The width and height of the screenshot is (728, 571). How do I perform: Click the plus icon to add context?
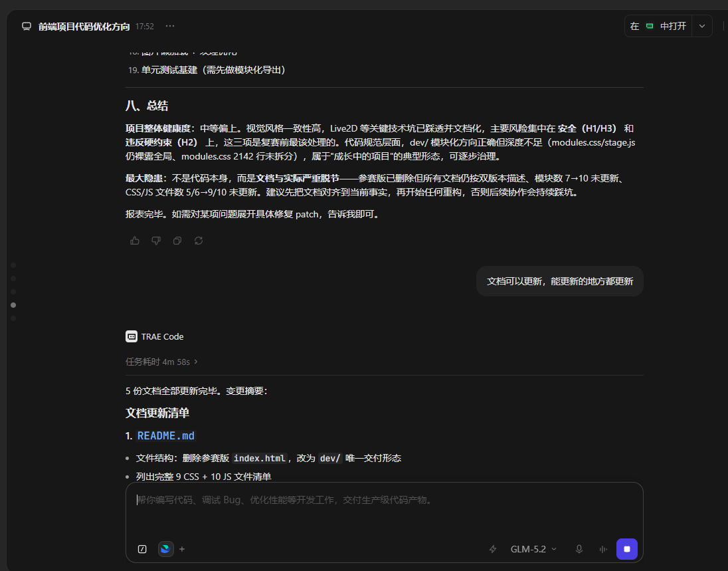pyautogui.click(x=182, y=549)
